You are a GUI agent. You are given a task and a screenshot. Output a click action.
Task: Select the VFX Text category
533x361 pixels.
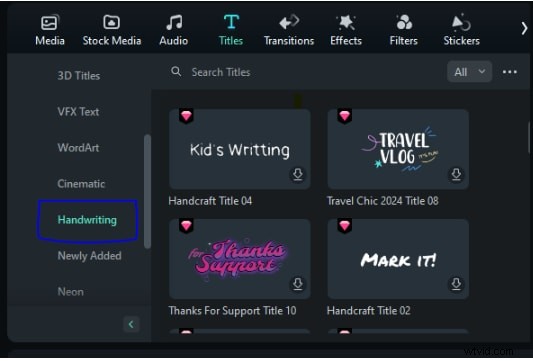click(78, 111)
